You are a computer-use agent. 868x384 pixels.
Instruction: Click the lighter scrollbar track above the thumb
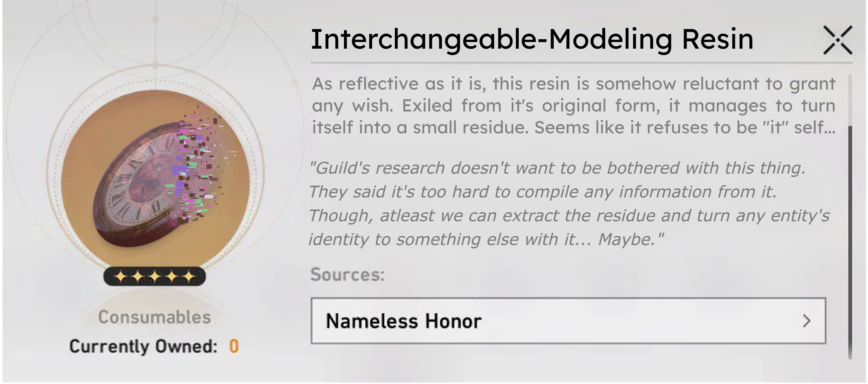[x=850, y=100]
